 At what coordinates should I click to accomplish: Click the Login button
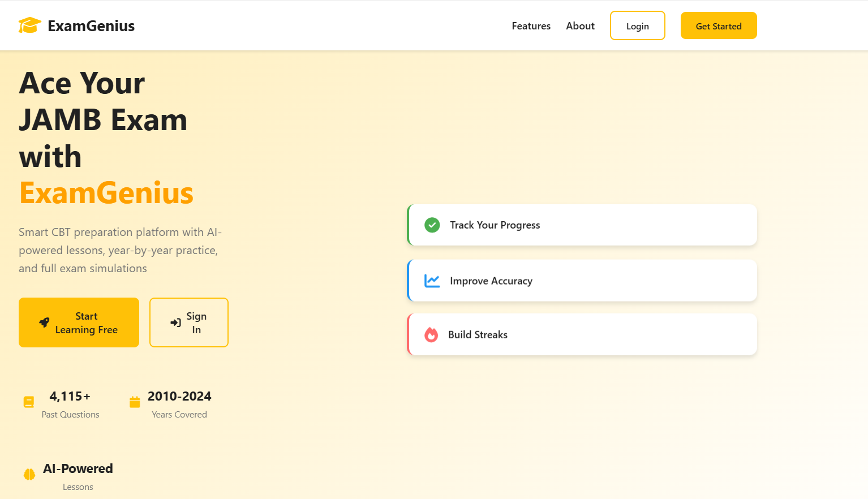coord(638,25)
